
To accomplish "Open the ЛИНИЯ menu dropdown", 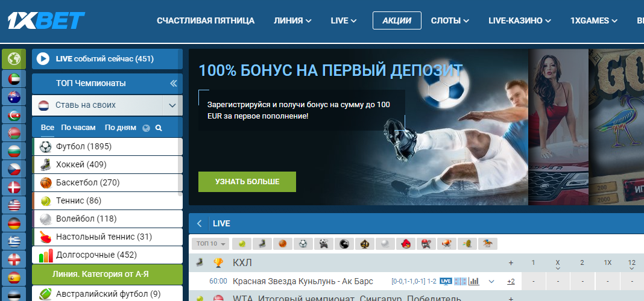I will click(292, 20).
